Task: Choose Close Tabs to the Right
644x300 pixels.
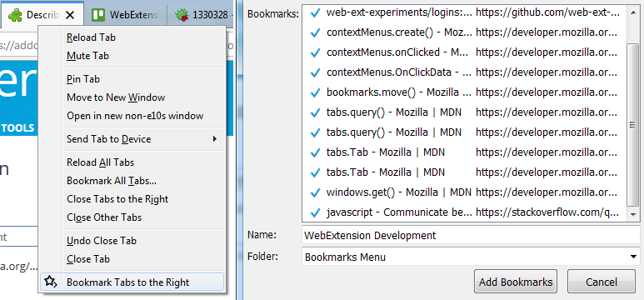Action: (117, 199)
